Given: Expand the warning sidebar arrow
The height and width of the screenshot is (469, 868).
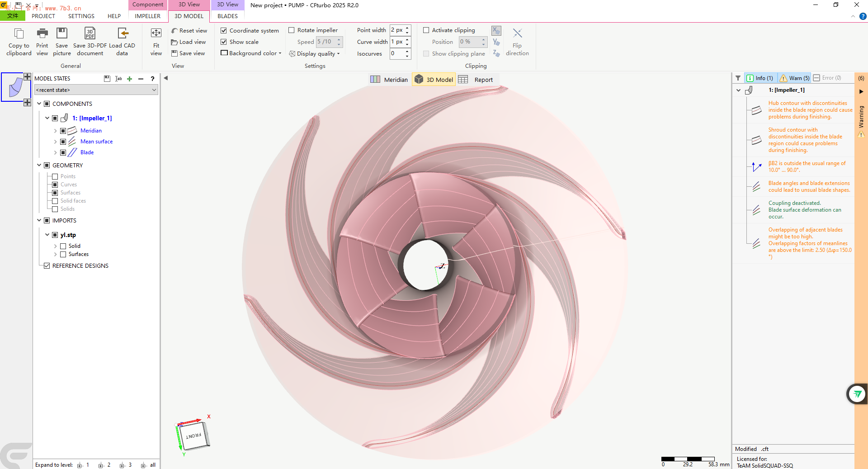Looking at the screenshot, I should (861, 91).
